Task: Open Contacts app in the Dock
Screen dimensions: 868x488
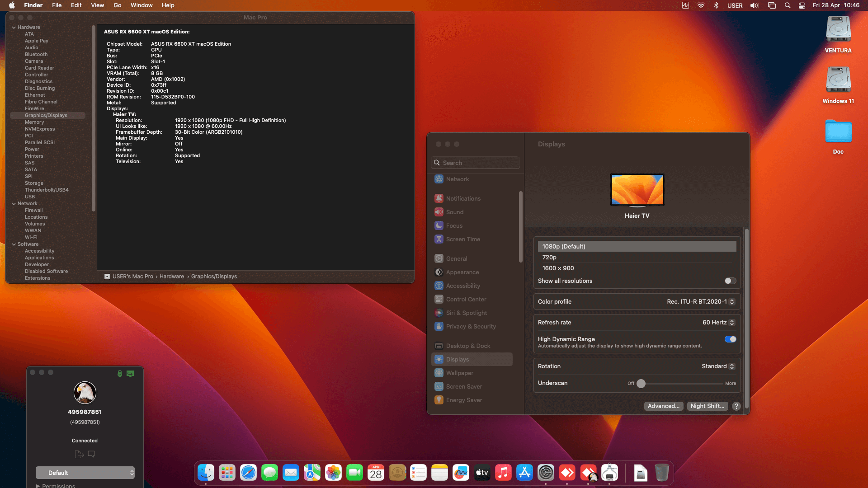Action: pos(397,473)
